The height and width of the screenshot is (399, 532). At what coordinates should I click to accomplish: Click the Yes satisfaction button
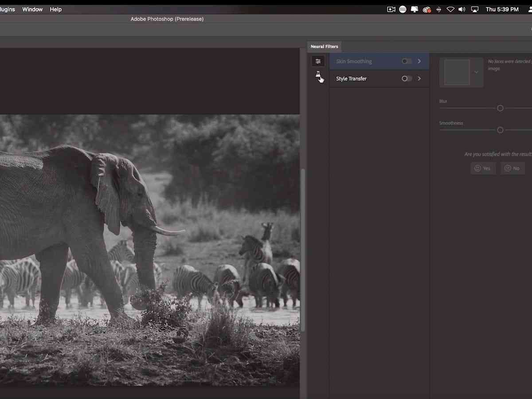482,168
